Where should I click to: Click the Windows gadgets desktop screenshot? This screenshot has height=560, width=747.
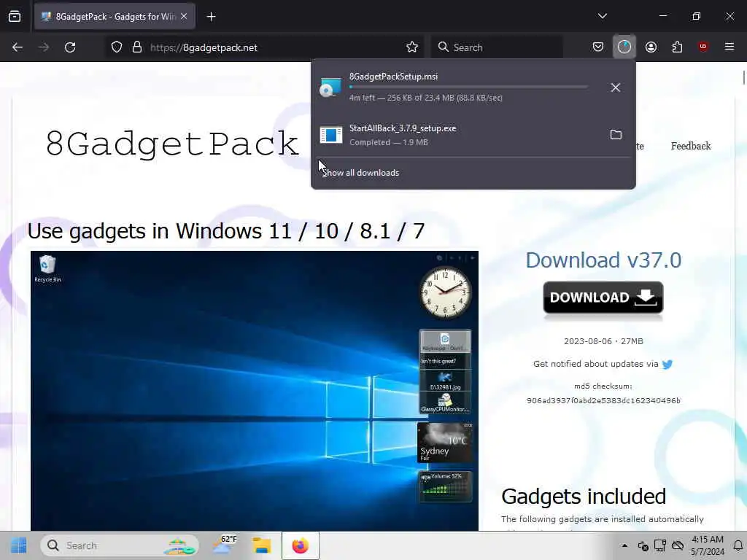click(x=255, y=391)
